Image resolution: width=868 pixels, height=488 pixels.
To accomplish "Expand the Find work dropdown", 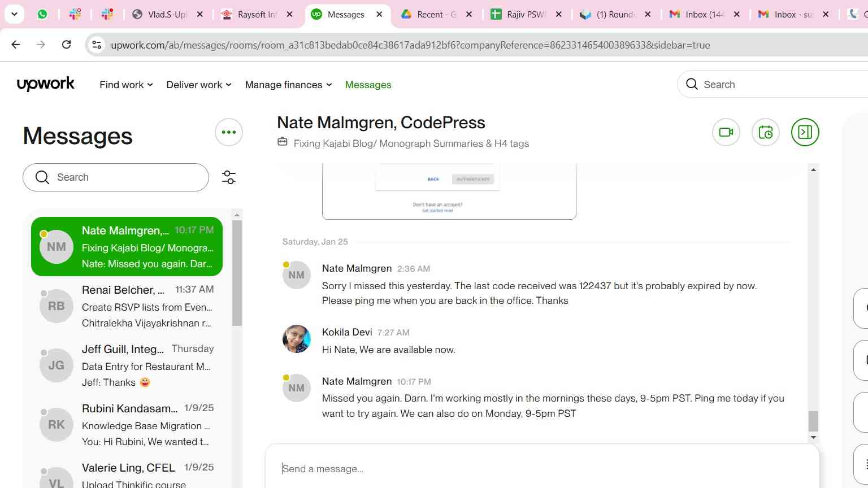I will coord(126,85).
